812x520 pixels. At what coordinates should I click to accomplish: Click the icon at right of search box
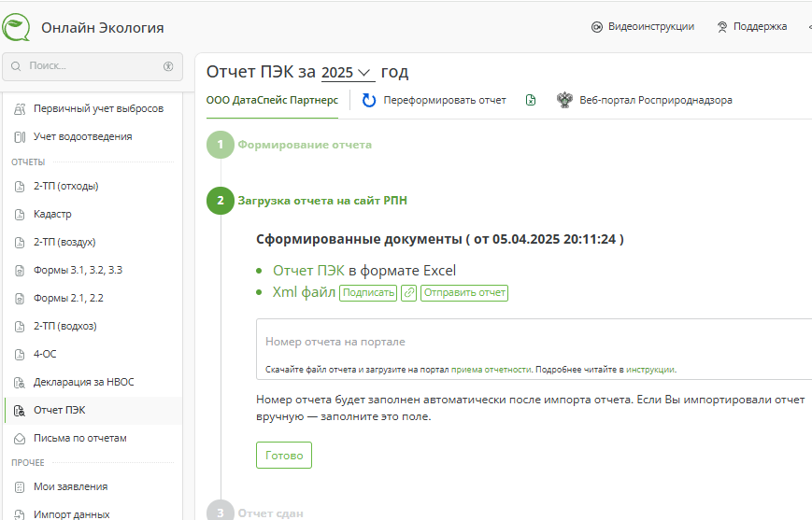(x=168, y=66)
